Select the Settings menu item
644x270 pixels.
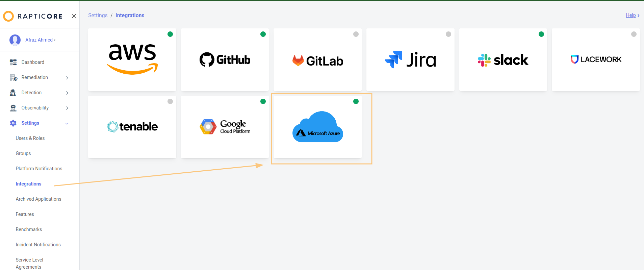click(x=30, y=123)
